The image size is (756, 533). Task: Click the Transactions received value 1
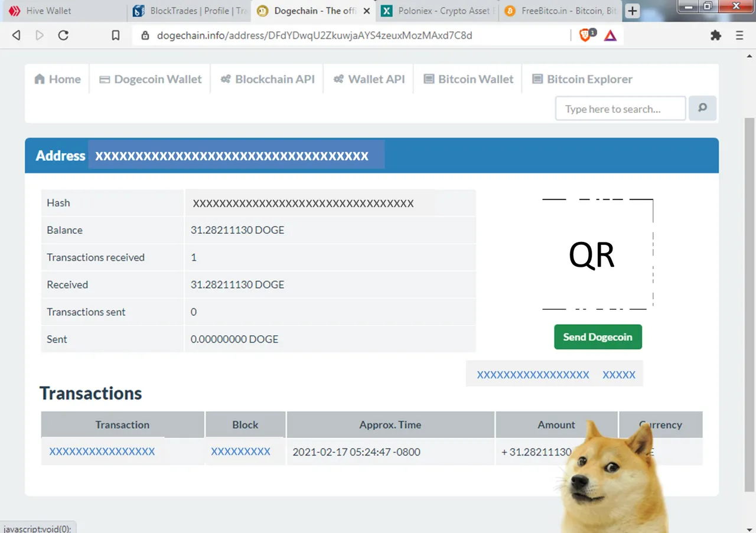194,257
